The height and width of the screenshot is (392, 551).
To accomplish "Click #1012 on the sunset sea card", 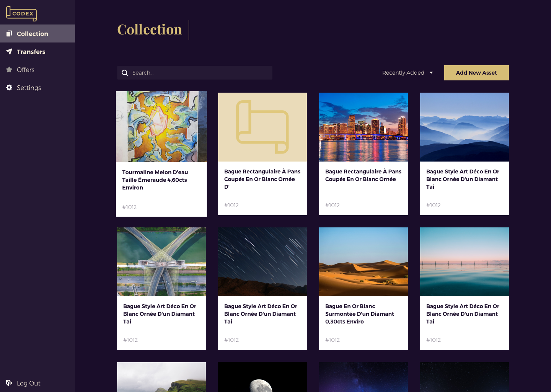I will (434, 340).
